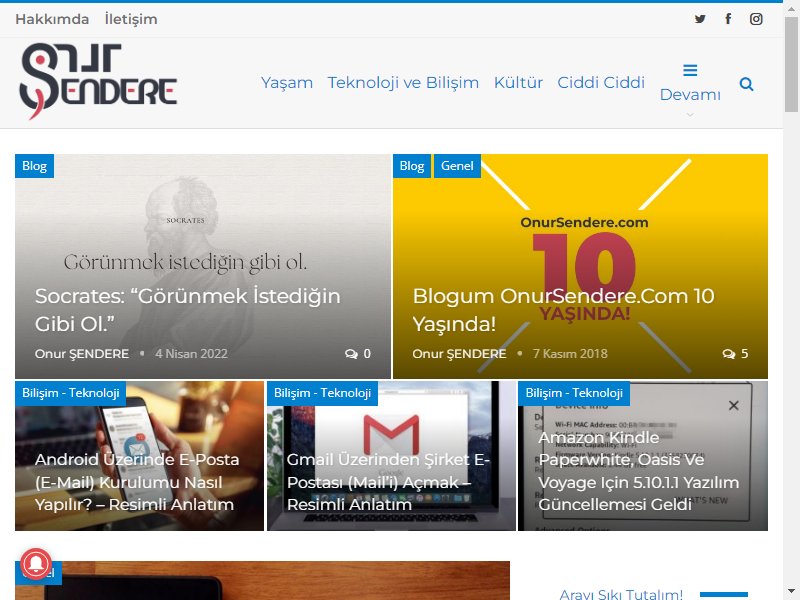800x600 pixels.
Task: Click the search magnifier icon
Action: pyautogui.click(x=746, y=84)
